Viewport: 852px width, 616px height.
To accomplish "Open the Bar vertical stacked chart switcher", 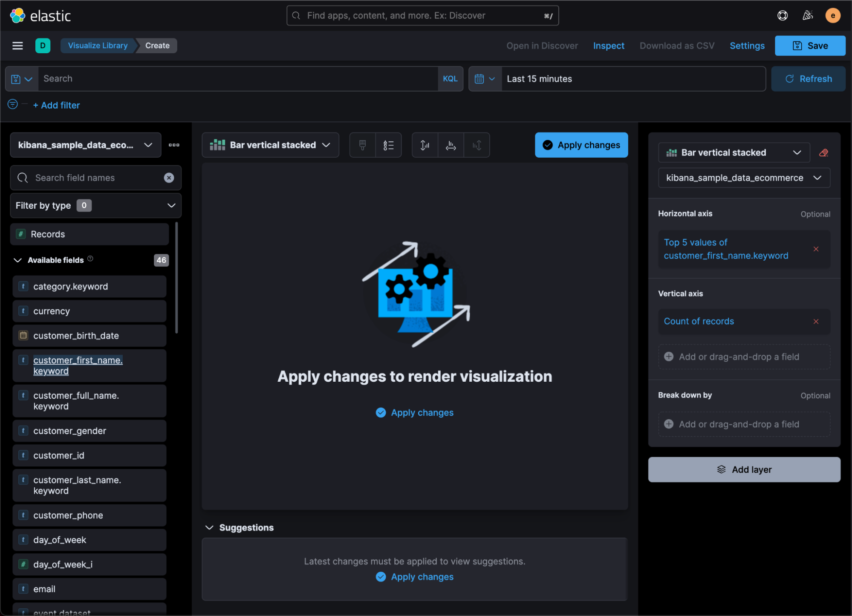I will point(270,145).
